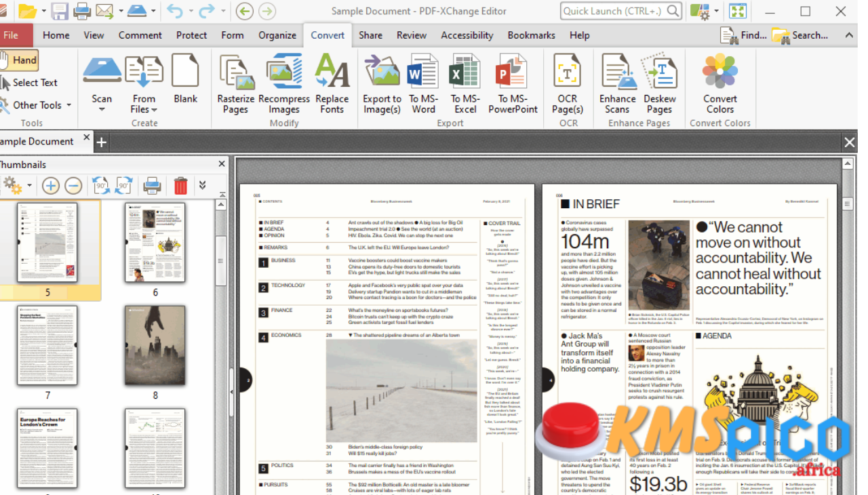The image size is (868, 495).
Task: Collapse the ribbon with the chevron
Action: coord(848,35)
